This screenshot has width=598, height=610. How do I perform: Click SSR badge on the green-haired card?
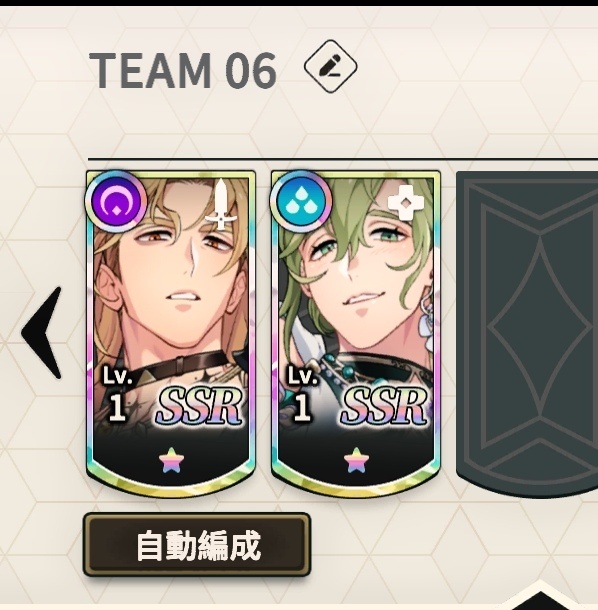click(384, 406)
